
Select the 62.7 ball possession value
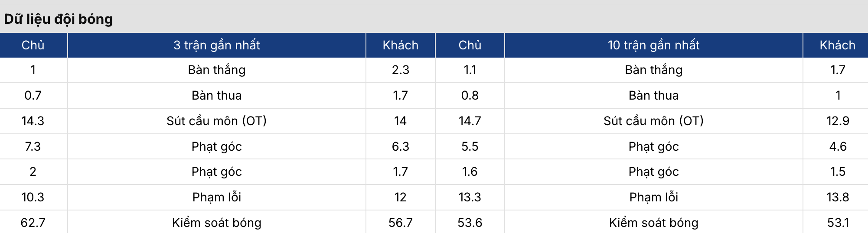point(33,223)
